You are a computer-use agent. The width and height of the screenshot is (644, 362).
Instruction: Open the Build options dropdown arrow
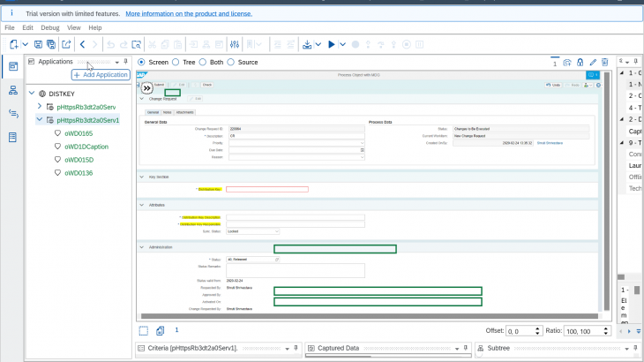click(x=318, y=44)
